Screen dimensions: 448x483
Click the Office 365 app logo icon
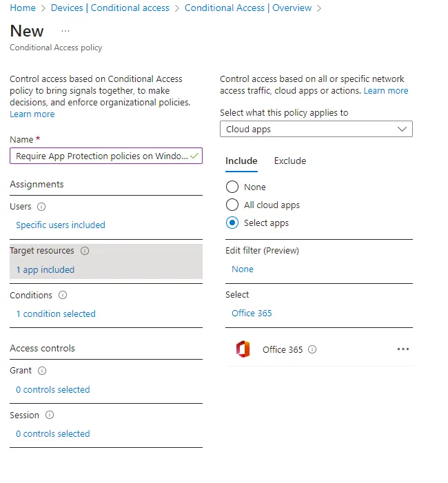tap(243, 349)
